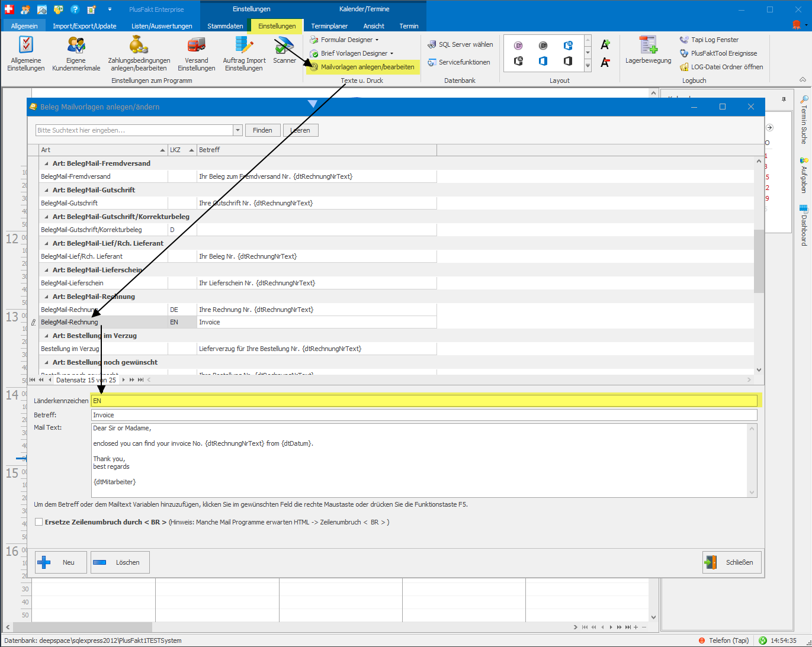Switch to Import/Export/Update tab
Image resolution: width=812 pixels, height=647 pixels.
[85, 26]
